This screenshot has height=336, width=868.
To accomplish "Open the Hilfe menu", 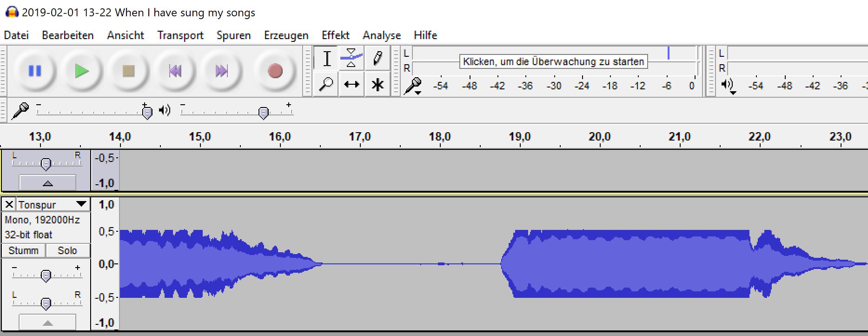I will tap(425, 35).
